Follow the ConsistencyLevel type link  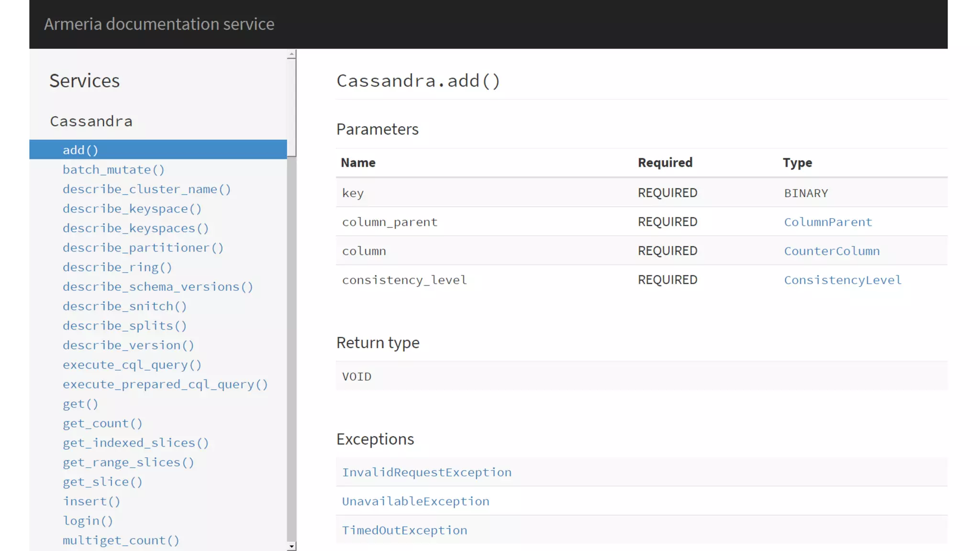pyautogui.click(x=842, y=280)
